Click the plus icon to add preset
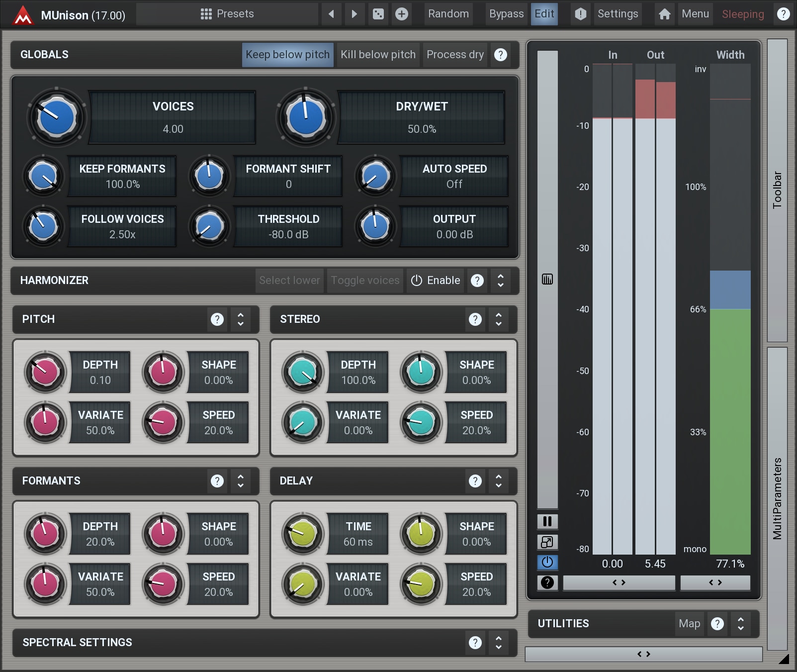 coord(402,14)
